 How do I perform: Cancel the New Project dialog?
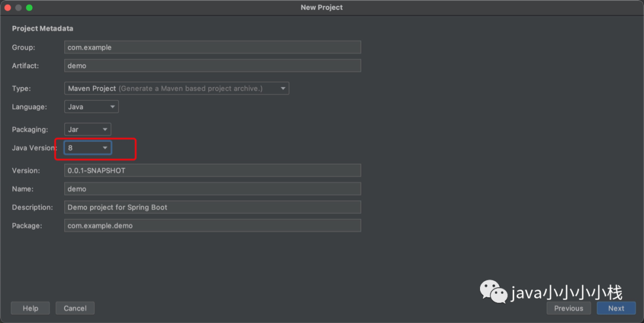point(75,308)
